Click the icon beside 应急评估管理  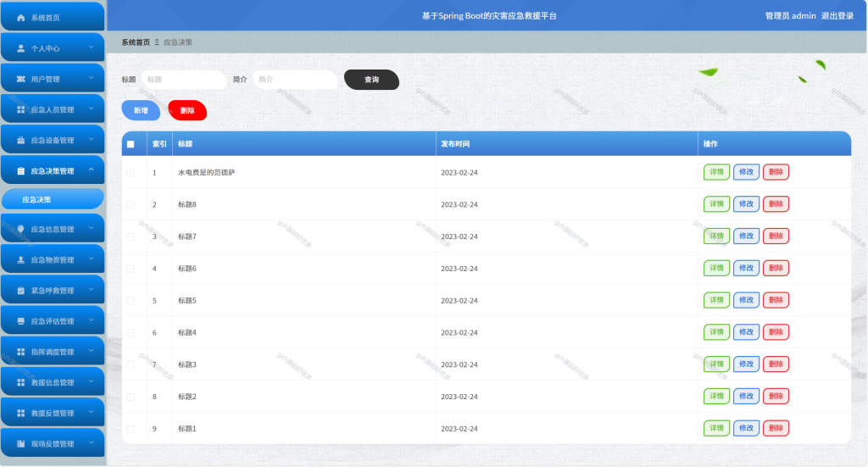pyautogui.click(x=20, y=321)
